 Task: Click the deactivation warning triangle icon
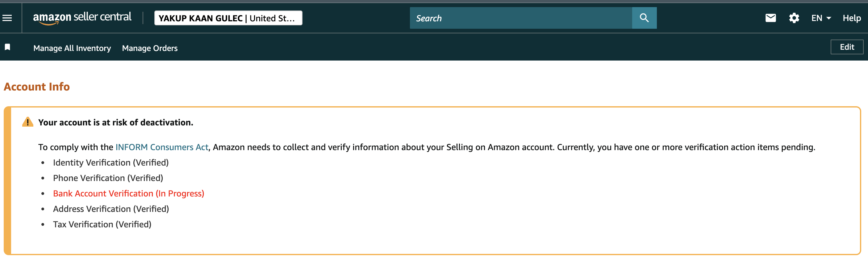pyautogui.click(x=28, y=122)
